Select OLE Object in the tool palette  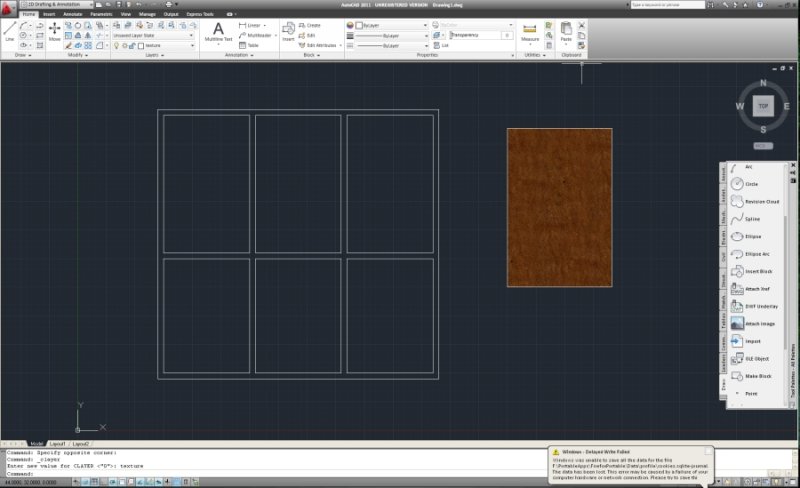click(x=750, y=359)
